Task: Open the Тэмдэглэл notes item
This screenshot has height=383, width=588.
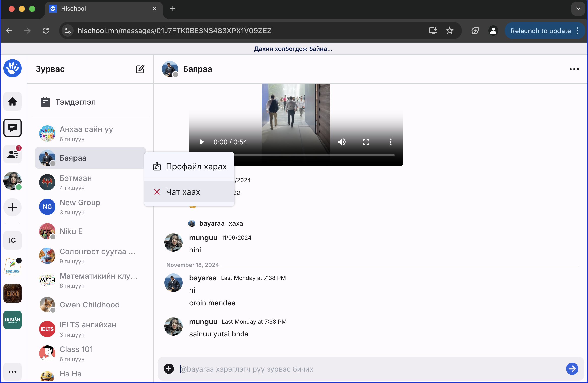Action: [76, 102]
